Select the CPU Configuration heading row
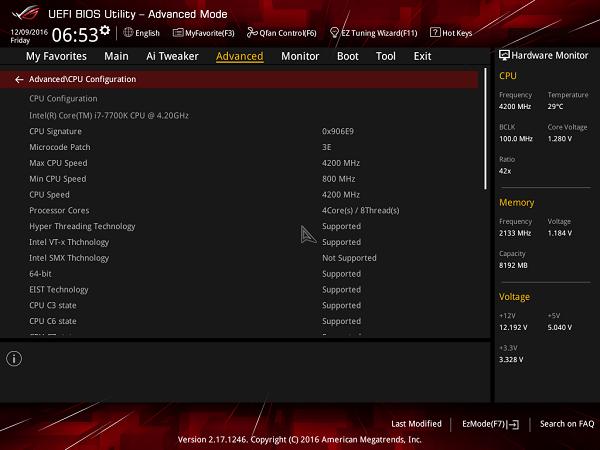Viewport: 600px width, 450px height. (x=239, y=99)
